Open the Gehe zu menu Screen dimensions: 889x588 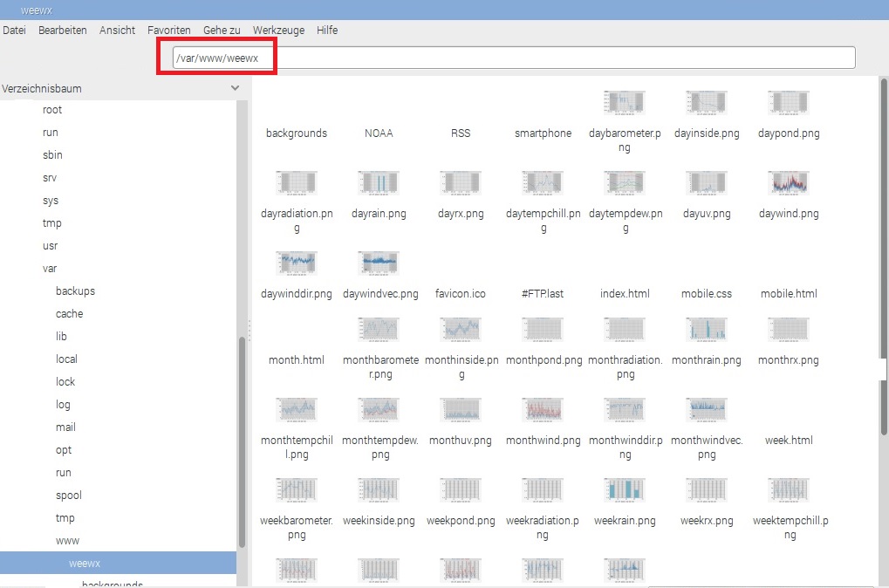tap(222, 30)
